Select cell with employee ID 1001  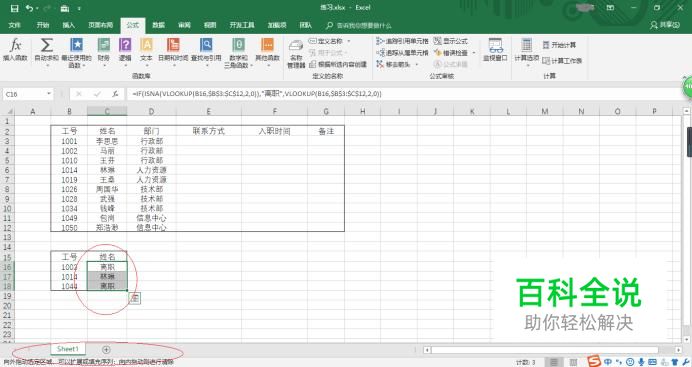69,141
